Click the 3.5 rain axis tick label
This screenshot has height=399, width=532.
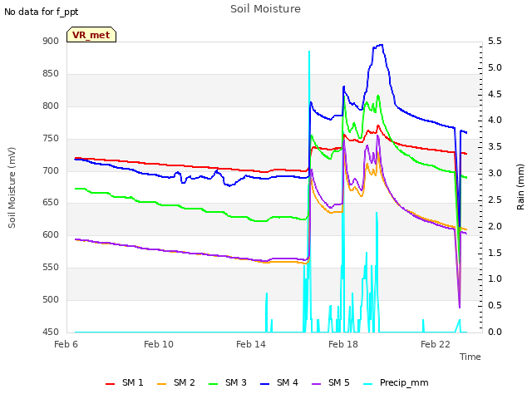point(495,146)
